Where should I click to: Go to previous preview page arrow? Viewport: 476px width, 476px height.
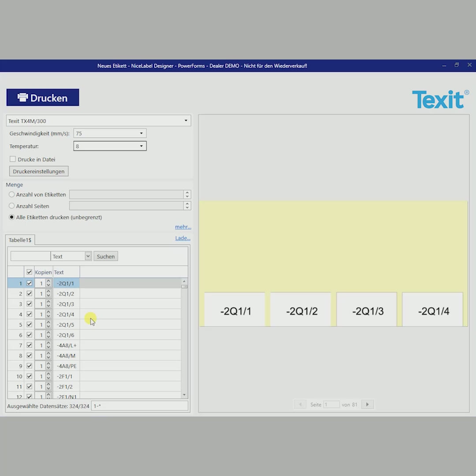click(300, 405)
